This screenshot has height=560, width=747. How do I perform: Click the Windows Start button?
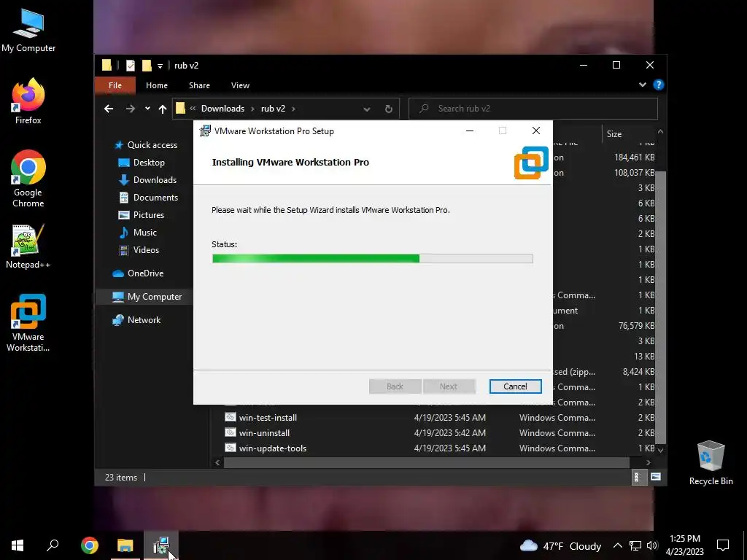[18, 545]
